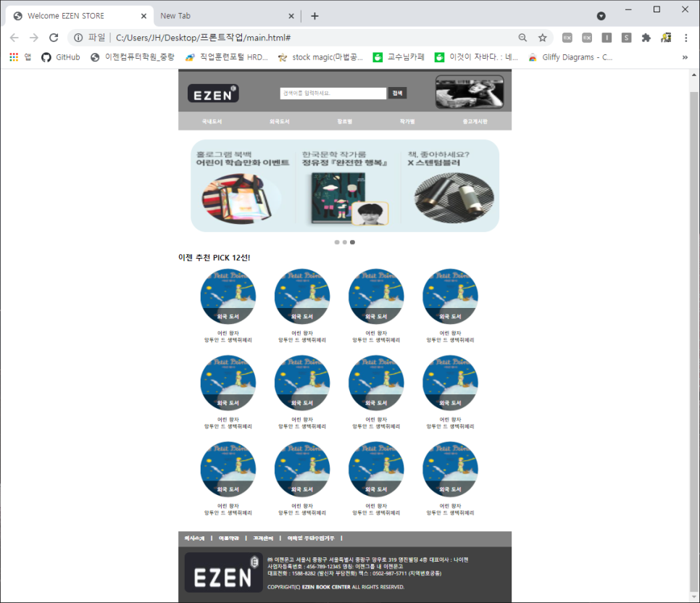Open the 이것이 자바다 bookmark
Viewport: 700px width, 603px height.
click(x=476, y=57)
